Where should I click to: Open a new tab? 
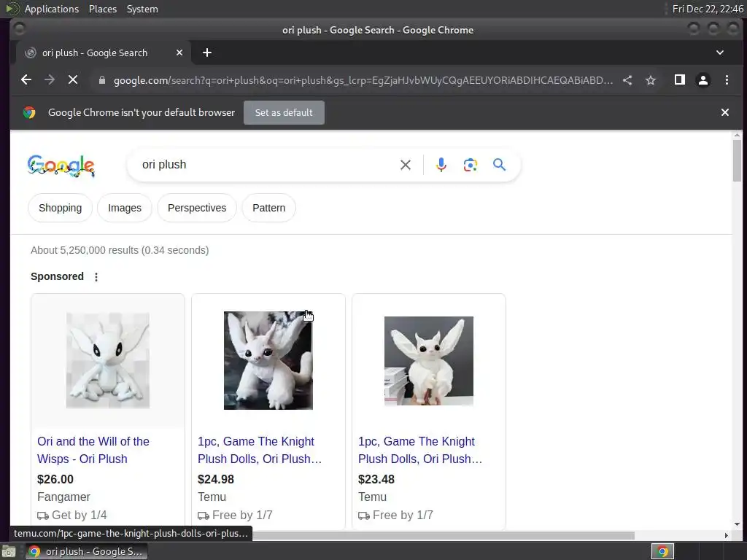(x=206, y=52)
